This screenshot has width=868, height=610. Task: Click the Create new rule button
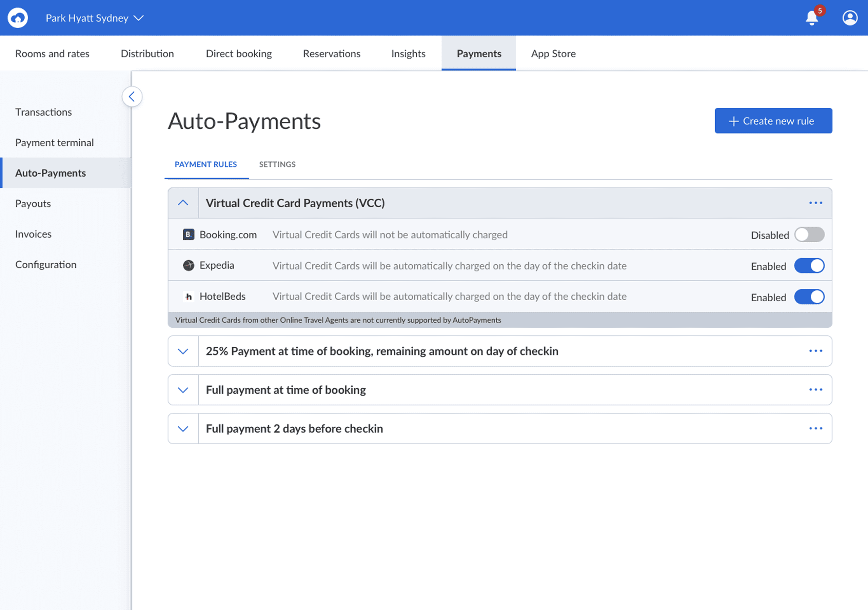(773, 121)
